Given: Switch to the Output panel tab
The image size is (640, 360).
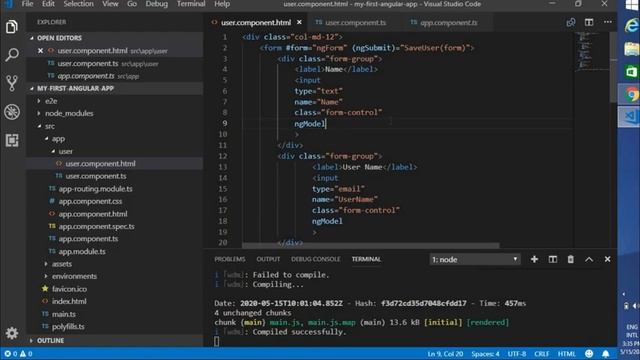Looking at the screenshot, I should click(x=268, y=259).
